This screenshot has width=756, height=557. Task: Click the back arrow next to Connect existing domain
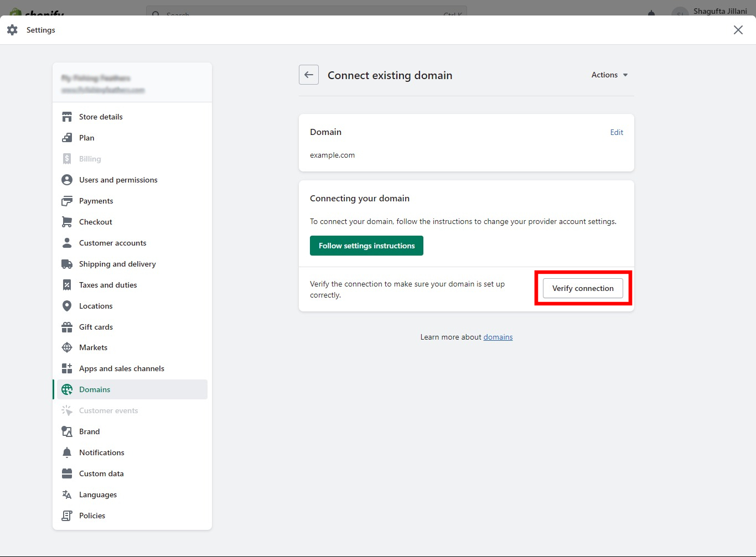click(308, 75)
